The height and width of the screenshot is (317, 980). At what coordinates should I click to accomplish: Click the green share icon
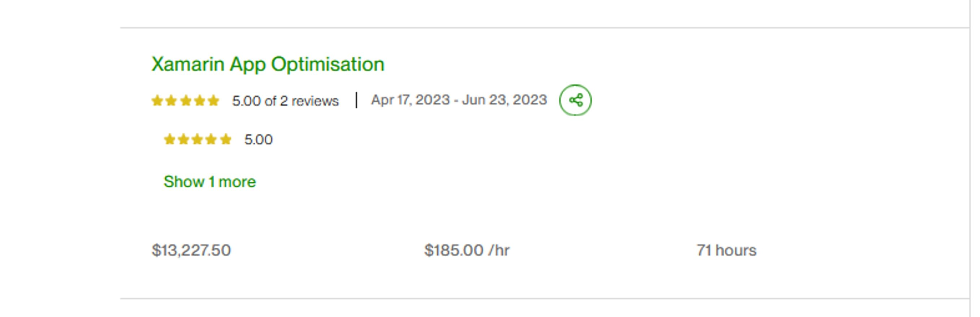tap(575, 100)
